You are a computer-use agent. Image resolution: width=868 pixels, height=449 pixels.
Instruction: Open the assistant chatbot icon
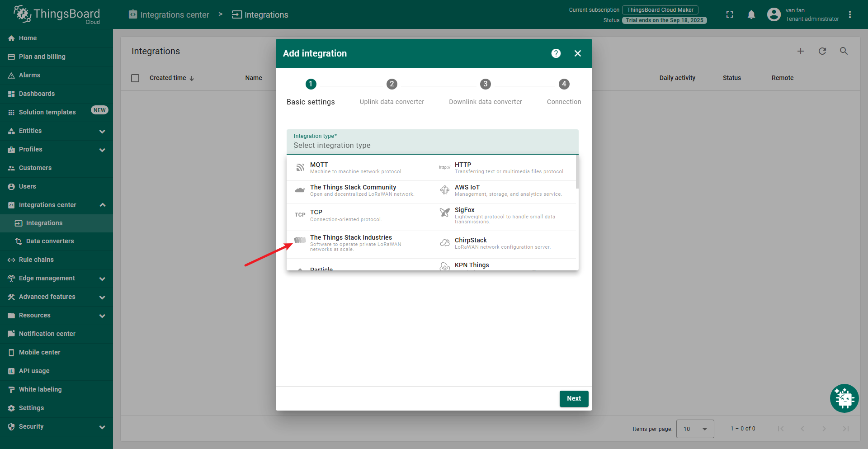(844, 398)
